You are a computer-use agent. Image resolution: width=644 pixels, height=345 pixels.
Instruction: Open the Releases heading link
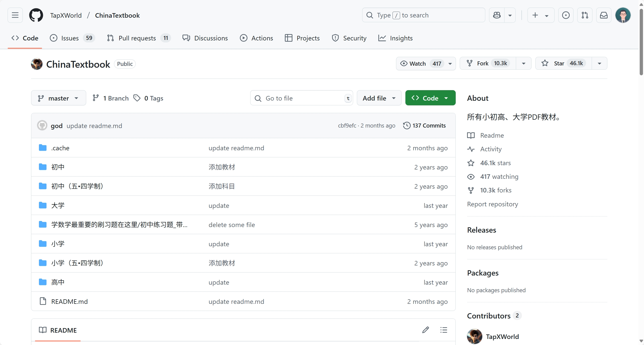click(x=482, y=230)
